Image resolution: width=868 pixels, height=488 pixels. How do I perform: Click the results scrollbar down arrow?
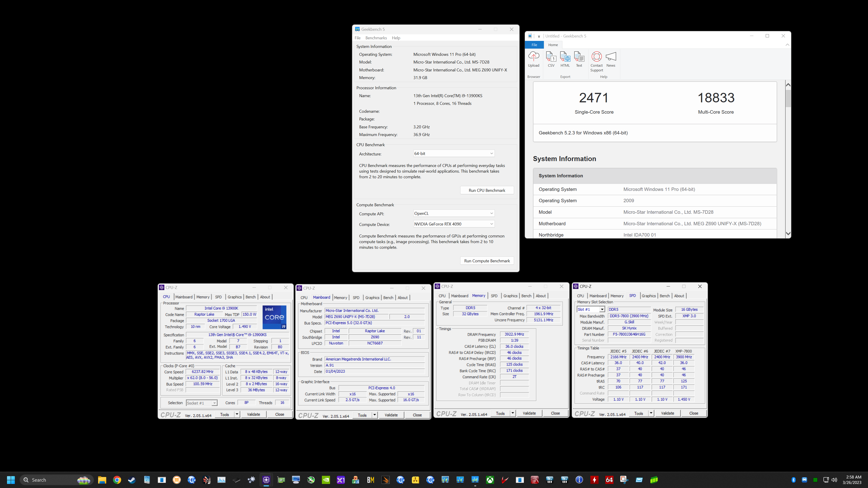tap(788, 233)
